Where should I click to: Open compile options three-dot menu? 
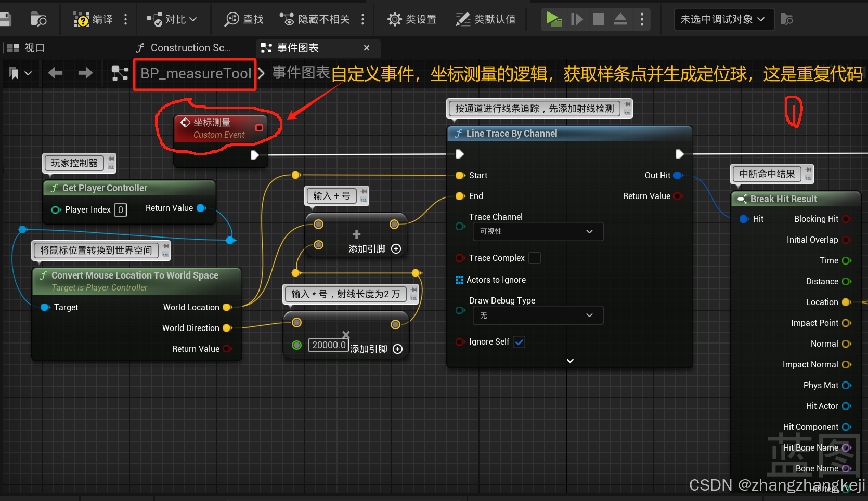[x=125, y=19]
